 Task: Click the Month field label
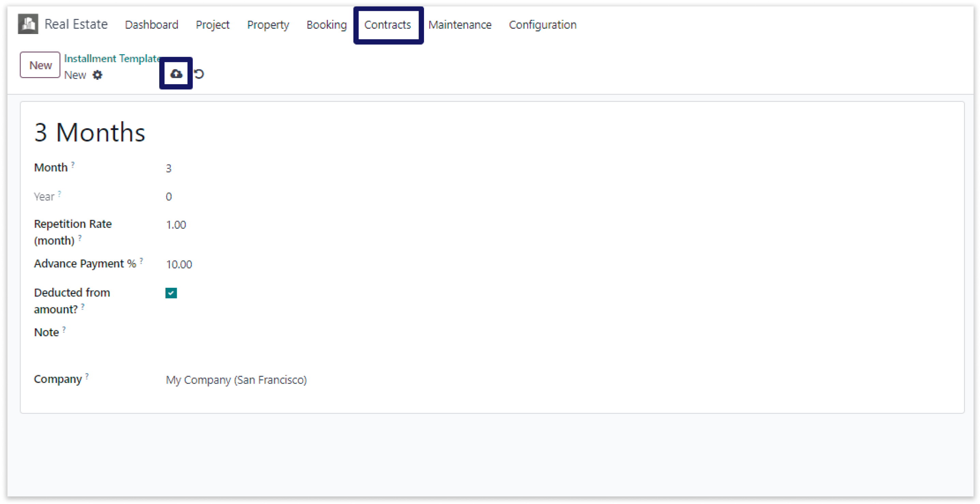click(x=50, y=167)
